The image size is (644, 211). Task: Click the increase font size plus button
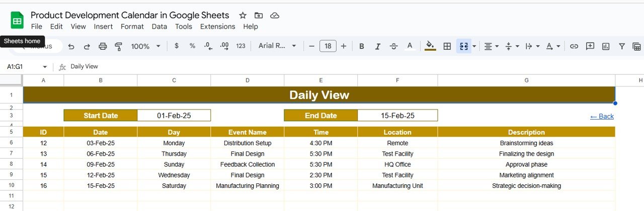coord(344,46)
